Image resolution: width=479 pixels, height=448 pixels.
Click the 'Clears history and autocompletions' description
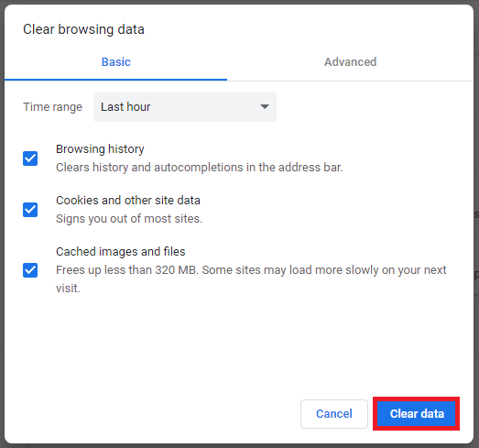tap(200, 168)
